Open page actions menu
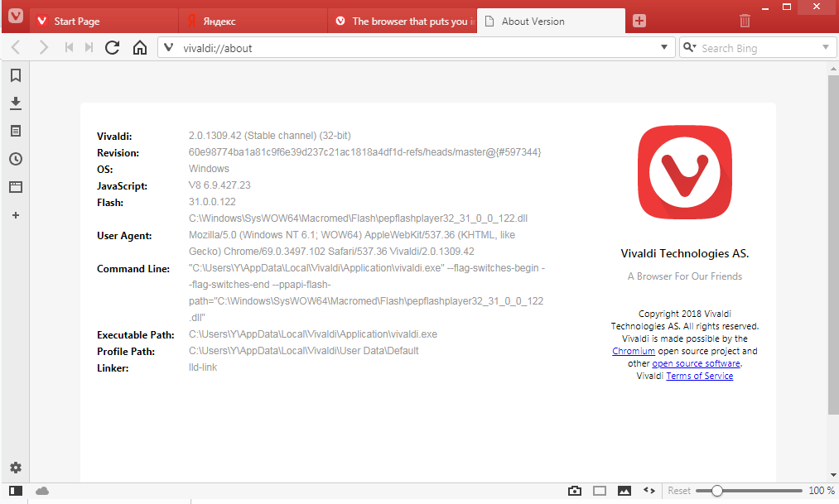The height and width of the screenshot is (504, 839). tap(649, 490)
